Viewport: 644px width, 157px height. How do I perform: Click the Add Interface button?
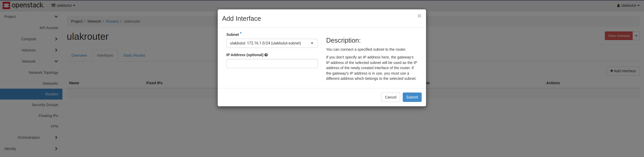pyautogui.click(x=623, y=71)
